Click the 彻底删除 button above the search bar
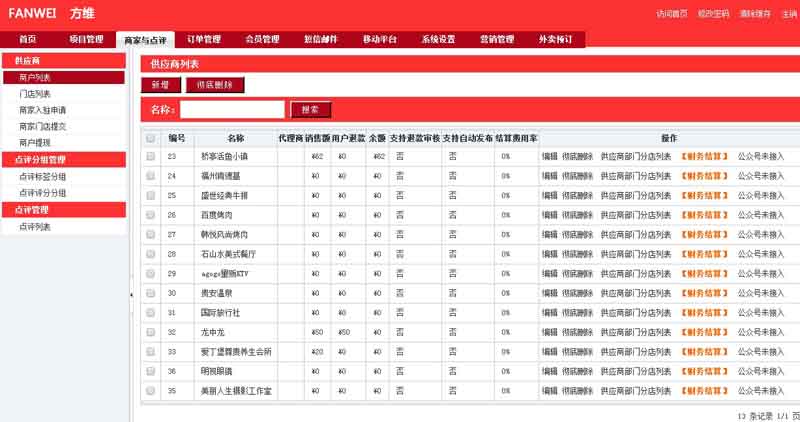The width and height of the screenshot is (800, 422). tap(214, 86)
